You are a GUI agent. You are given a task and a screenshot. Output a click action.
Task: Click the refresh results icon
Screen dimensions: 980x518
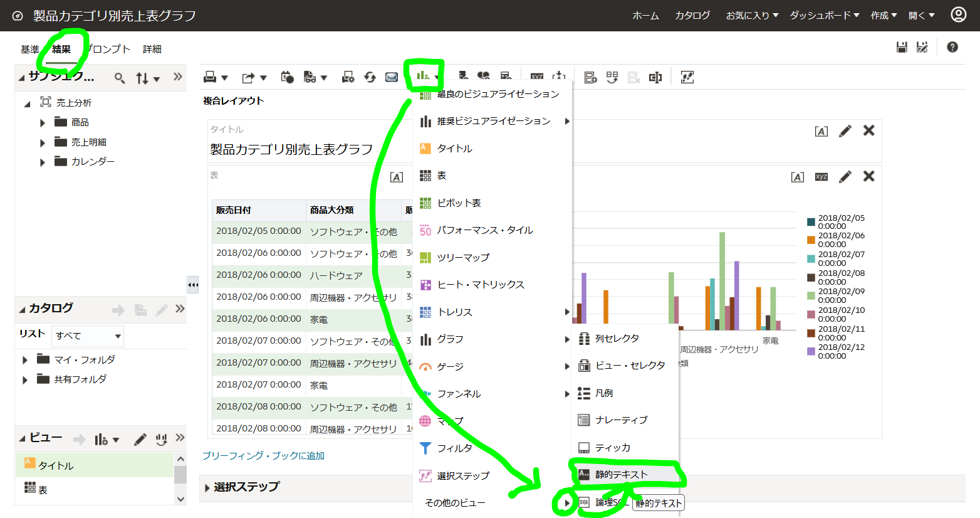(370, 77)
